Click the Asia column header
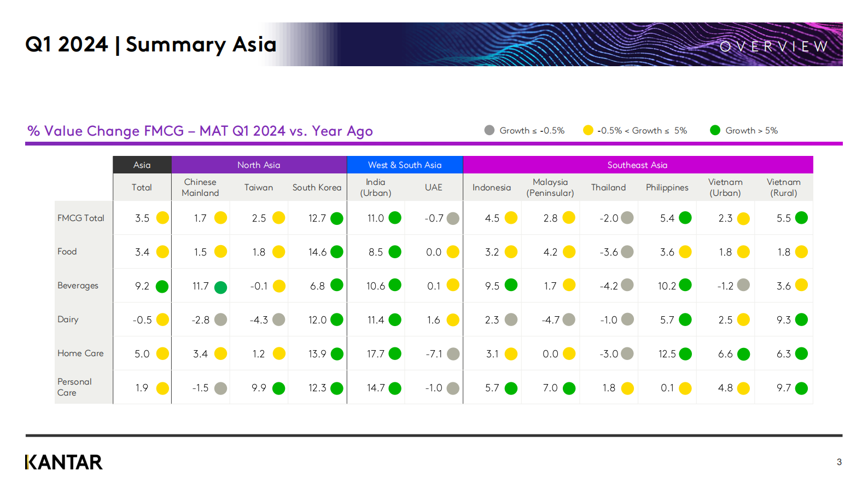This screenshot has height=488, width=868. [142, 165]
